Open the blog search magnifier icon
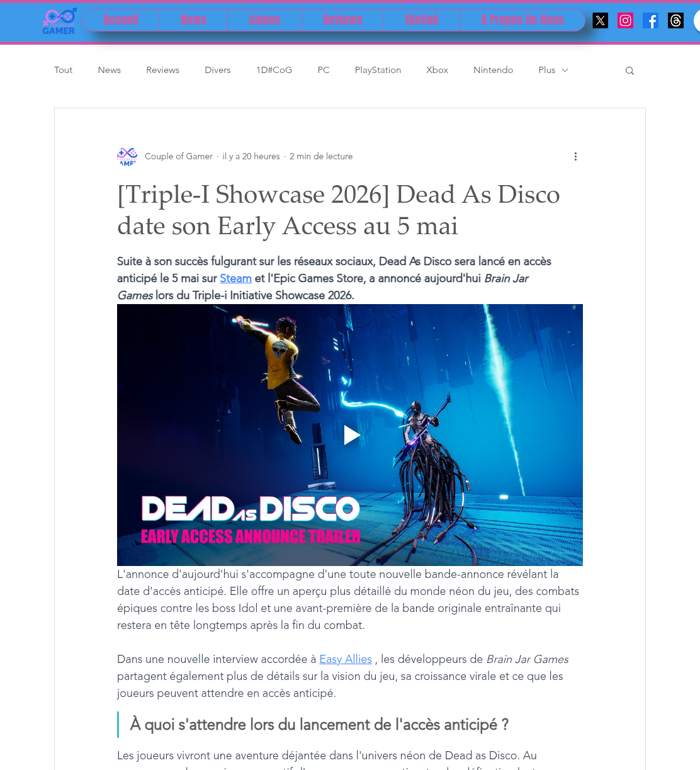The height and width of the screenshot is (770, 700). (629, 71)
